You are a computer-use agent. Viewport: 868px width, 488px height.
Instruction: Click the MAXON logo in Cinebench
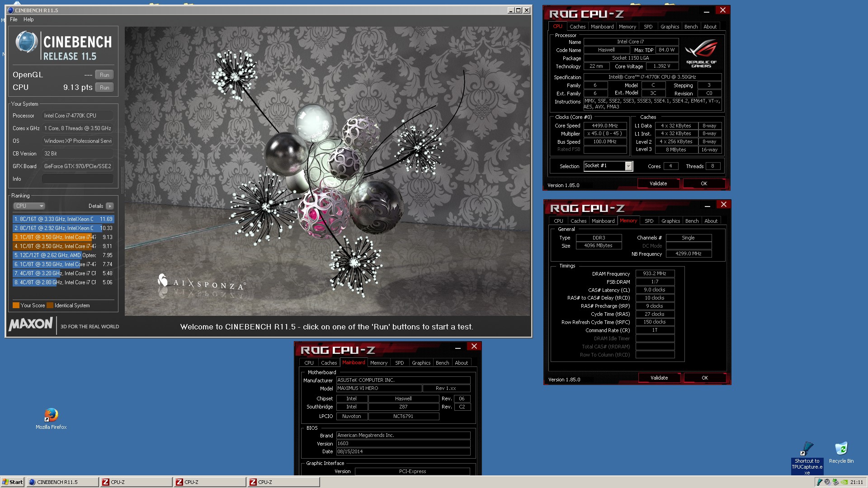30,324
